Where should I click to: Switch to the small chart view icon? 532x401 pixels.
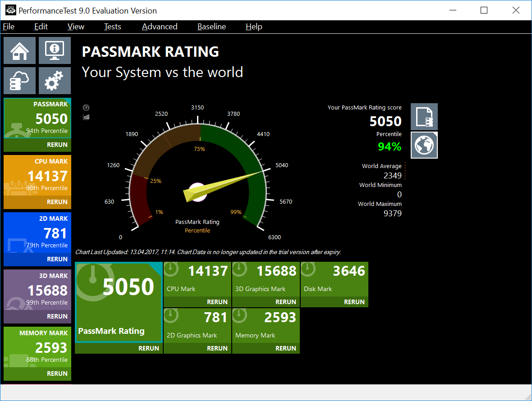pos(86,117)
